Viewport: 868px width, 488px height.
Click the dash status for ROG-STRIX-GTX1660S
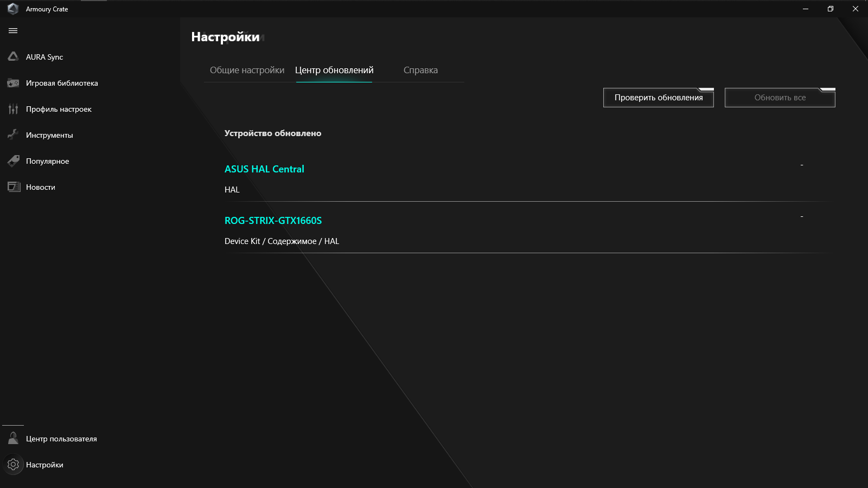pos(802,216)
